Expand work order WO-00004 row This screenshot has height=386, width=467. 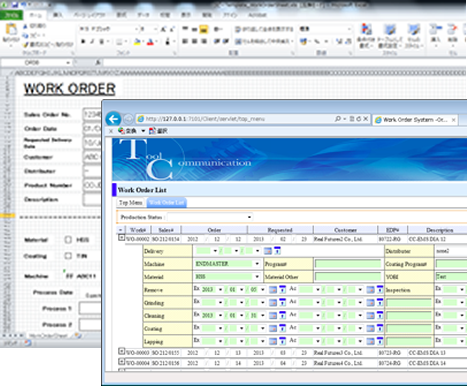121,362
